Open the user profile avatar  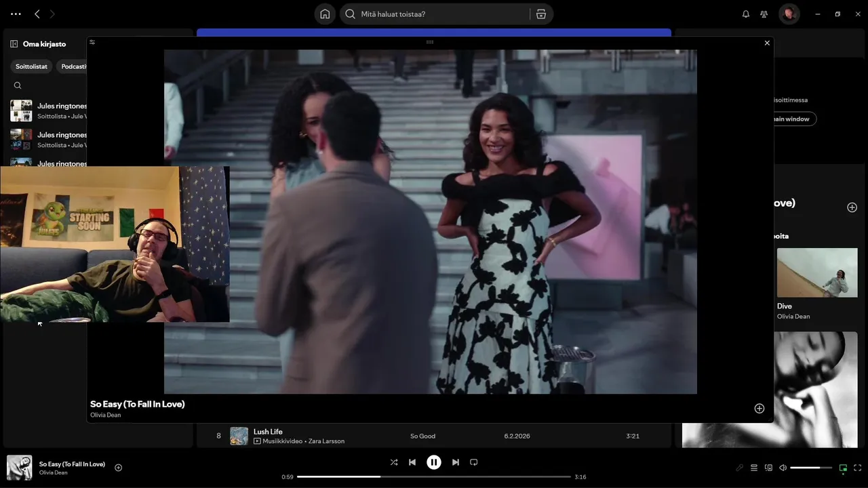(x=789, y=14)
